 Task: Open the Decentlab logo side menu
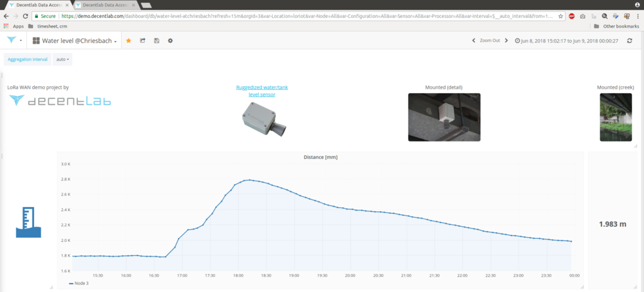(14, 41)
